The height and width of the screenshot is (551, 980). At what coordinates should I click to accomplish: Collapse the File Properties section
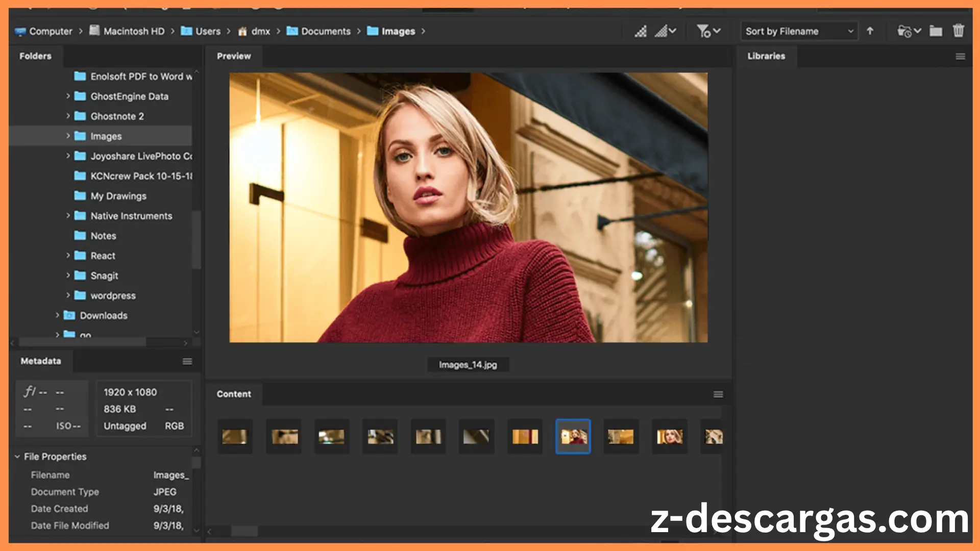[x=17, y=457]
